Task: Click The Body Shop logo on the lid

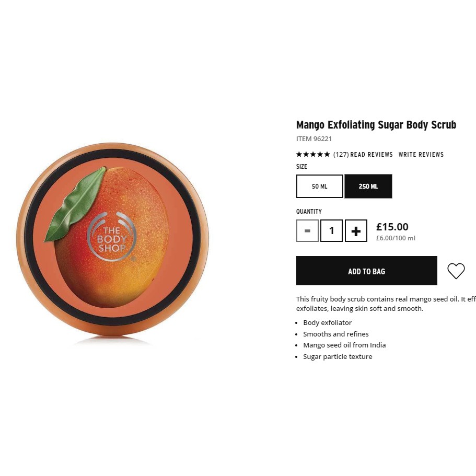Action: 111,237
